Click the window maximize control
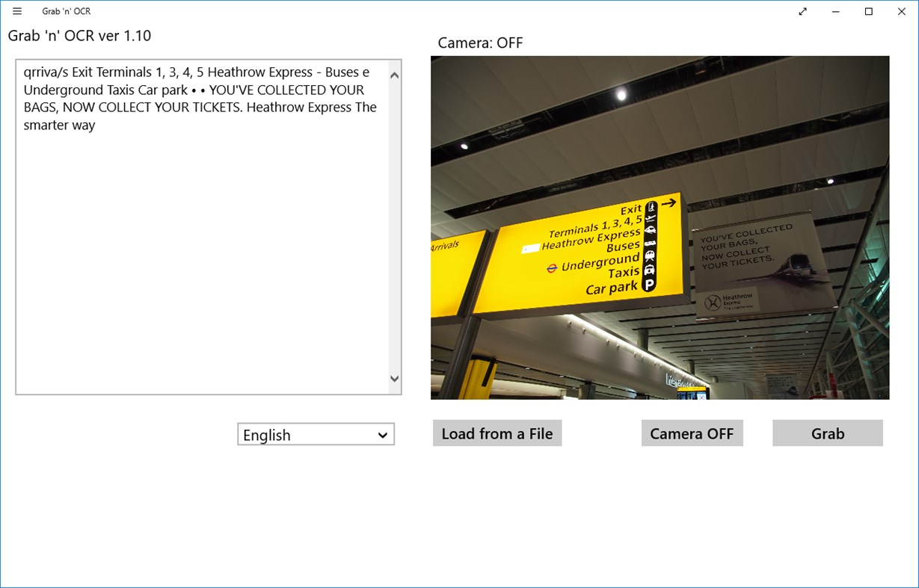 click(867, 11)
